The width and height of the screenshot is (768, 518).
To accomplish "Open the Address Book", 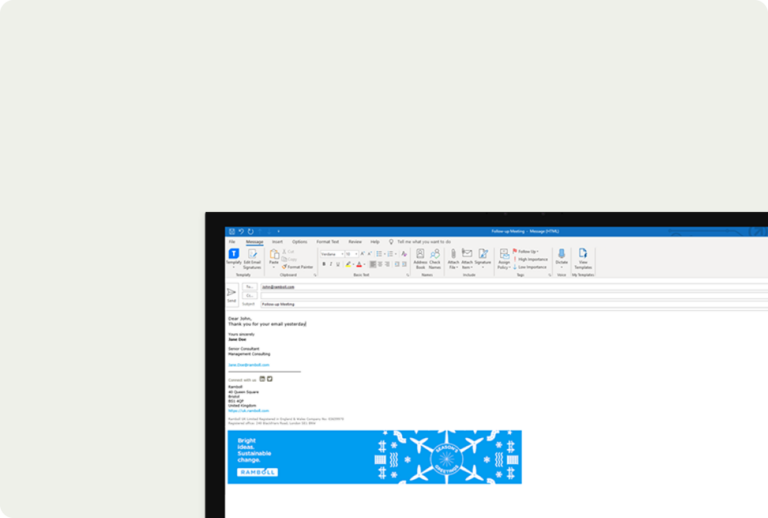I will 420,256.
